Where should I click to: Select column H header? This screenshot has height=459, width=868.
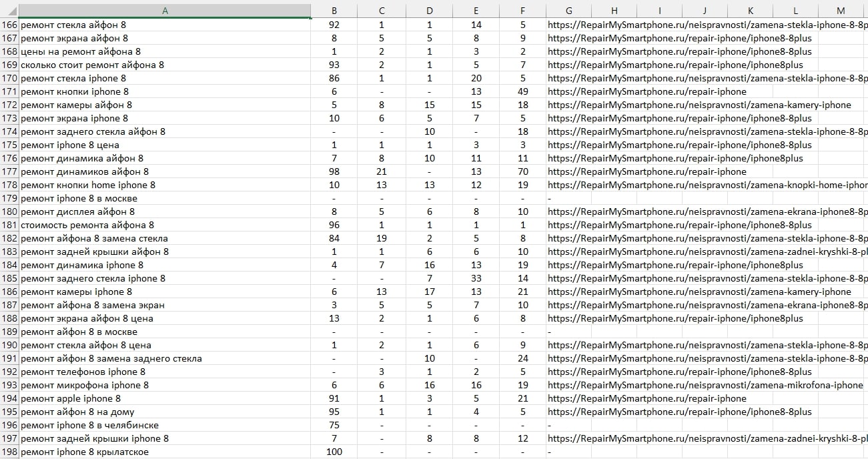614,11
